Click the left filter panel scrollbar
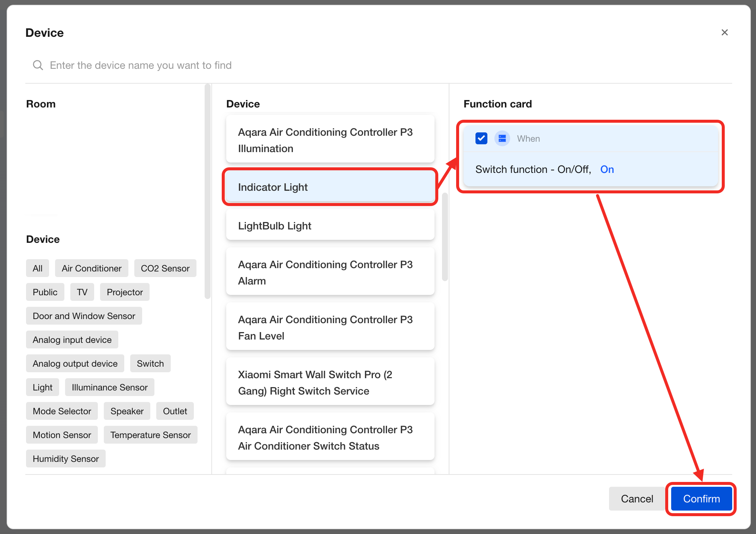 click(207, 192)
